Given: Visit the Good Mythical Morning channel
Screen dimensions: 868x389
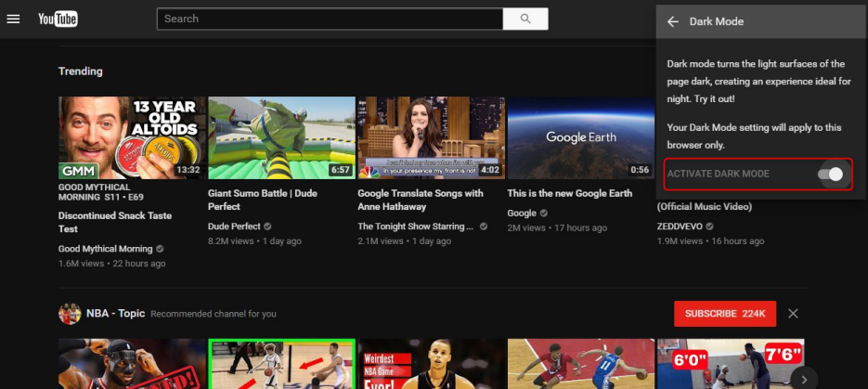Looking at the screenshot, I should (105, 249).
